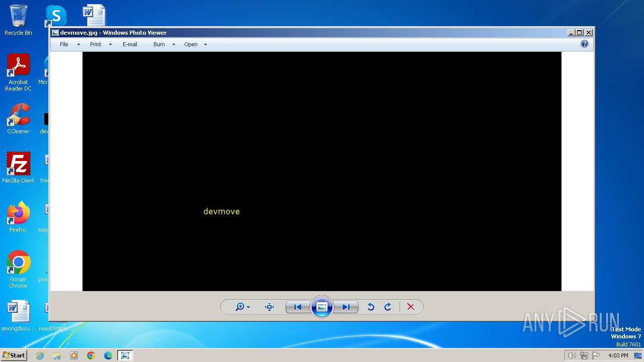Select the CCleaner desktop icon

(x=18, y=119)
